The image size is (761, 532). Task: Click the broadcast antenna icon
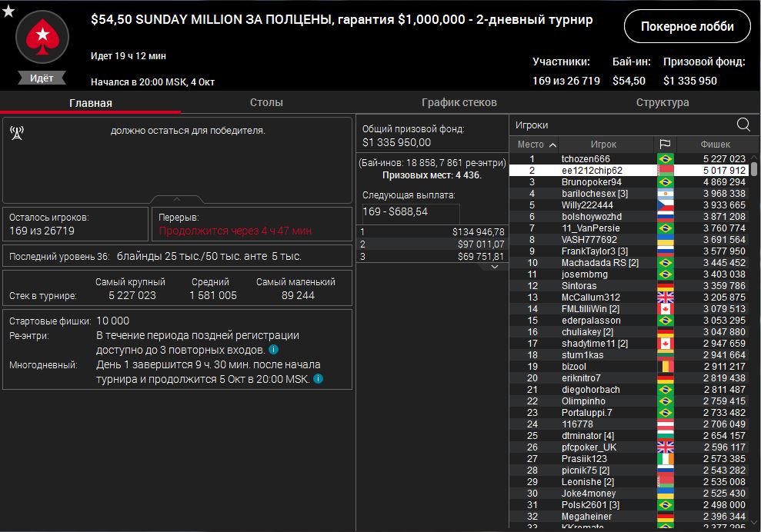pyautogui.click(x=17, y=132)
